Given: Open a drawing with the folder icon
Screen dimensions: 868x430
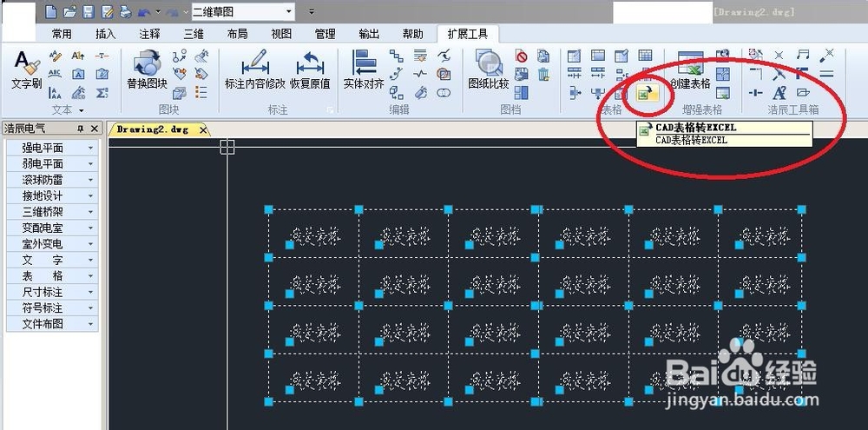Looking at the screenshot, I should [69, 11].
